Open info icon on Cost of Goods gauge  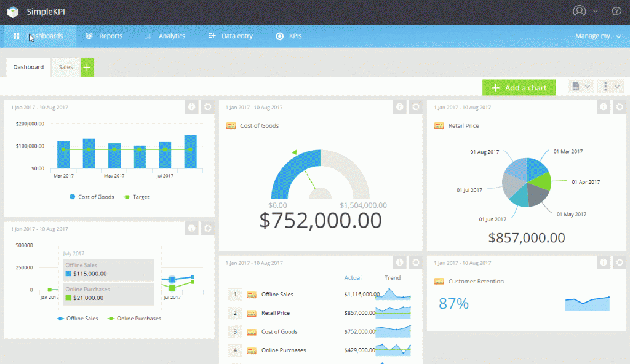click(400, 107)
